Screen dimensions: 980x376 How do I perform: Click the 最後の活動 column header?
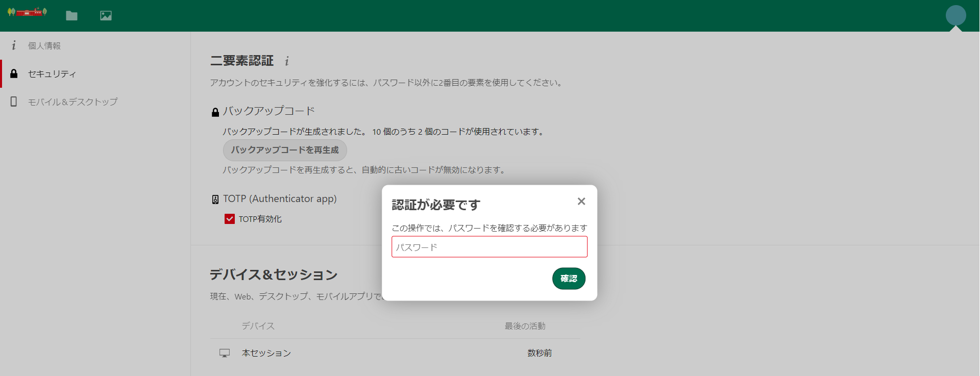click(525, 326)
